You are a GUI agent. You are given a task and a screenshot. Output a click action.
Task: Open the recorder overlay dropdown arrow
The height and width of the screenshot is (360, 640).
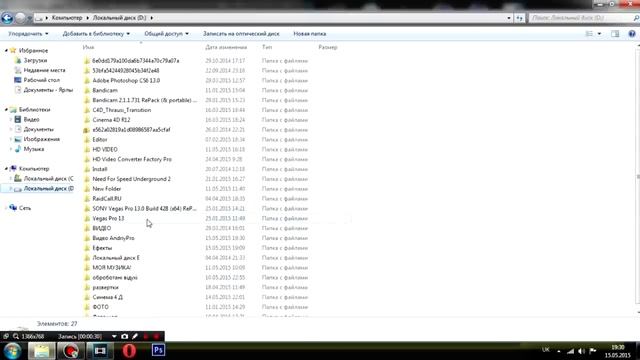(114, 336)
